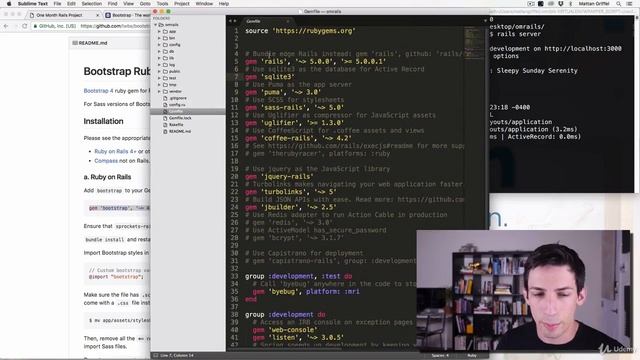Click the README.md file icon in sidebar
The width and height of the screenshot is (640, 360).
165,131
